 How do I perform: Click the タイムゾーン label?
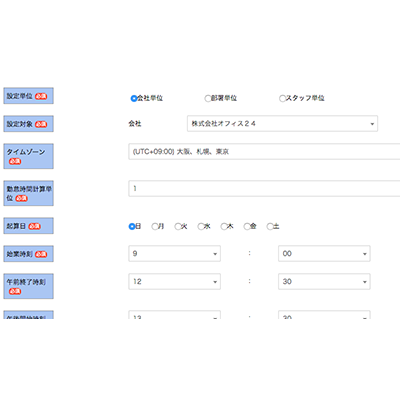[28, 156]
